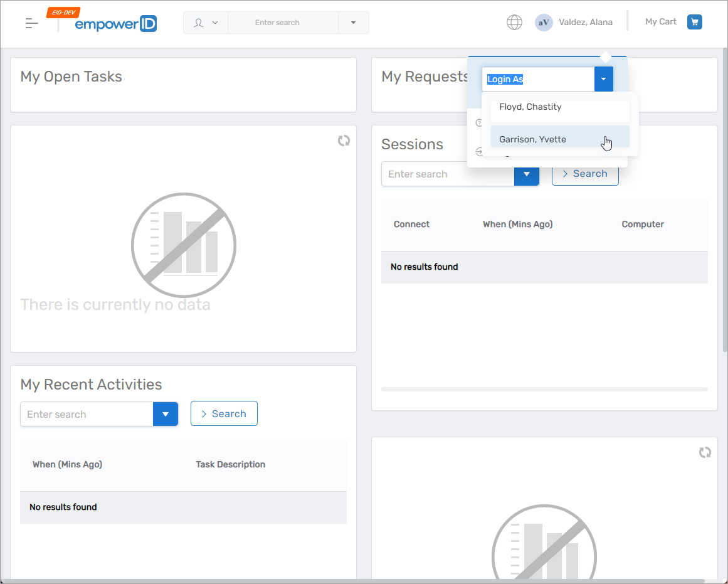Click the Search button in Sessions

584,174
